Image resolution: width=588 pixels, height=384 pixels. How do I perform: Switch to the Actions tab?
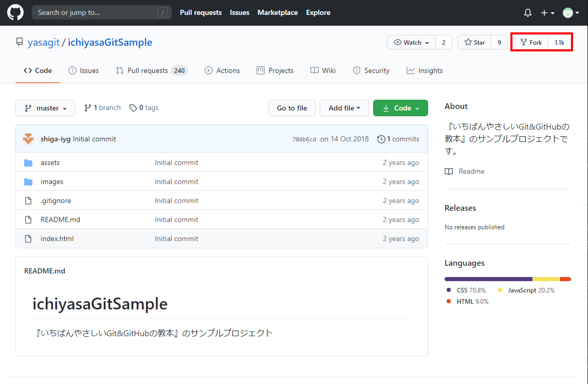click(222, 70)
